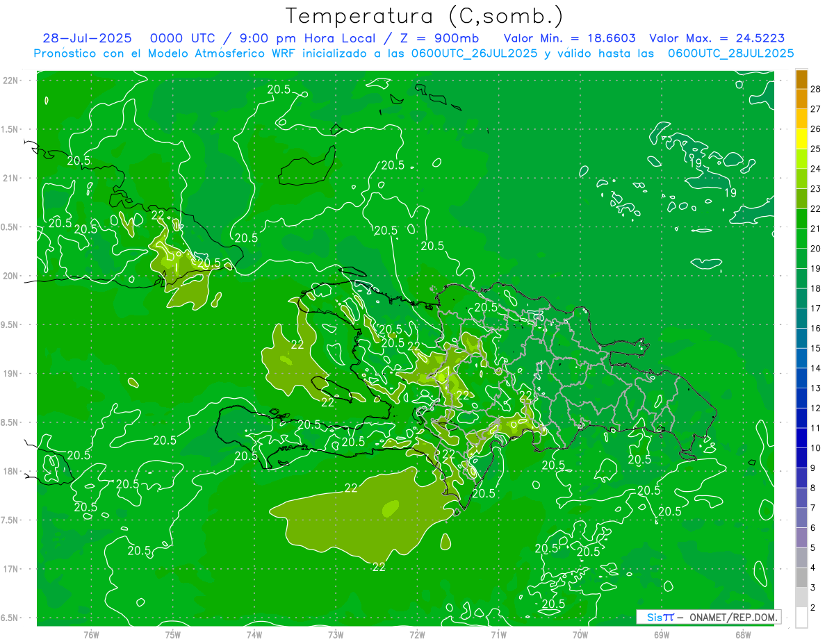Click "Valor Max. = 24.5223" text
This screenshot has width=834, height=644.
pos(718,38)
